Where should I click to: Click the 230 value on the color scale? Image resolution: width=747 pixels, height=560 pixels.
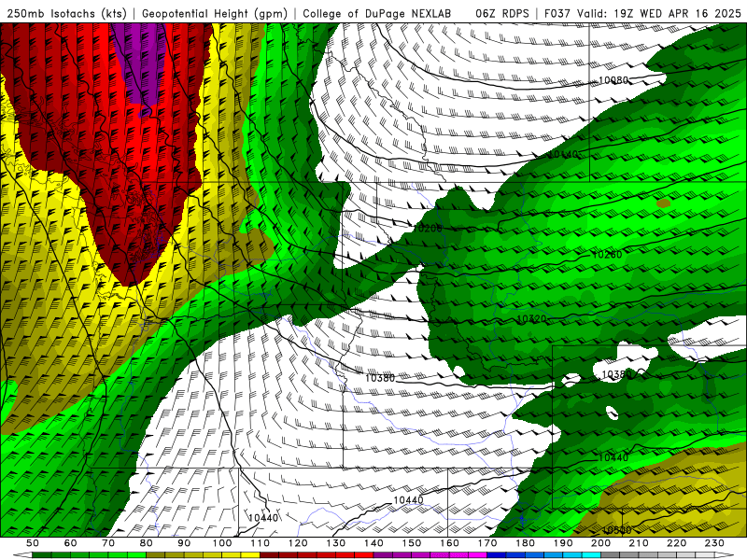tap(714, 543)
